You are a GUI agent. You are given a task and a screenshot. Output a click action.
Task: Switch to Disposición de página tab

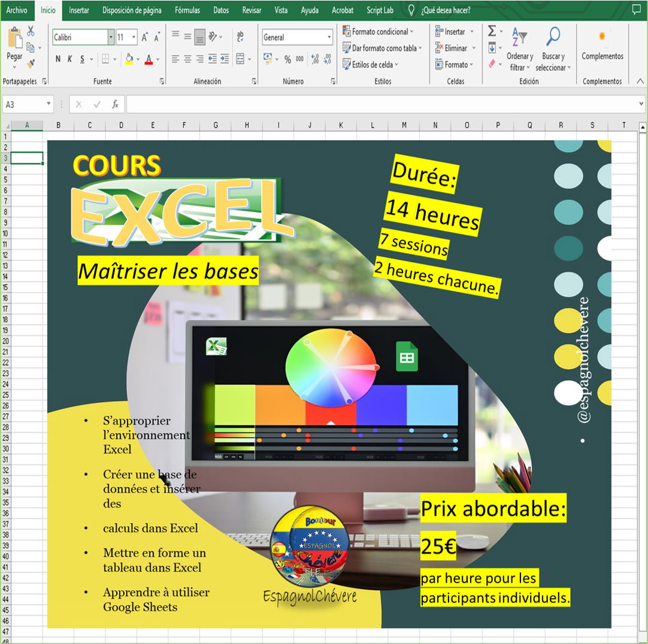tap(132, 10)
